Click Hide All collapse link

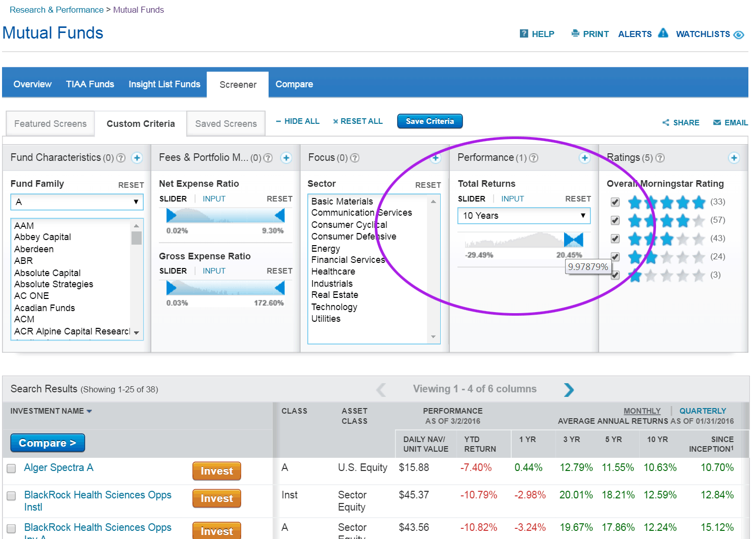point(298,121)
